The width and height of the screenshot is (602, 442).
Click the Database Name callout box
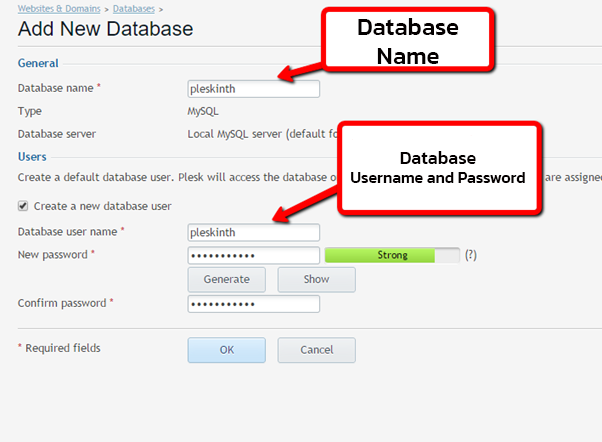click(x=408, y=41)
